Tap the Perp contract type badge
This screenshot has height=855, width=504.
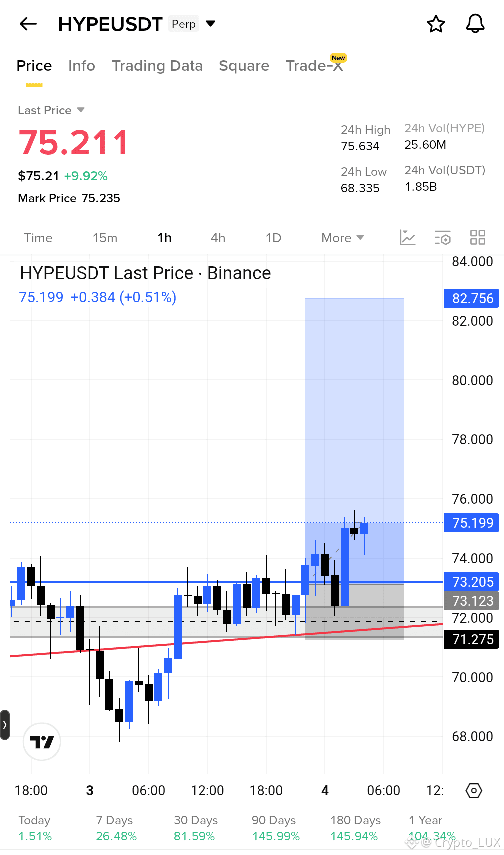pos(184,24)
